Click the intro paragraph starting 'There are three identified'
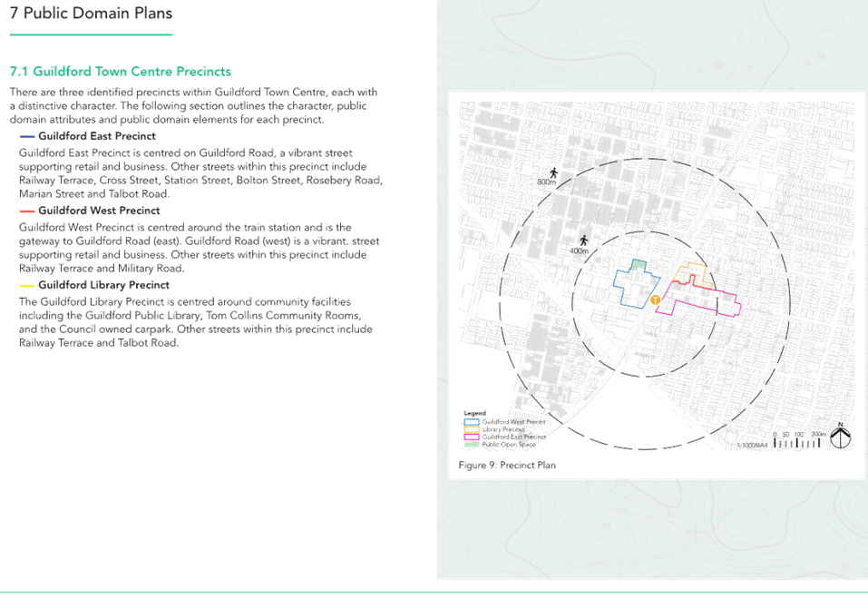 pyautogui.click(x=193, y=106)
